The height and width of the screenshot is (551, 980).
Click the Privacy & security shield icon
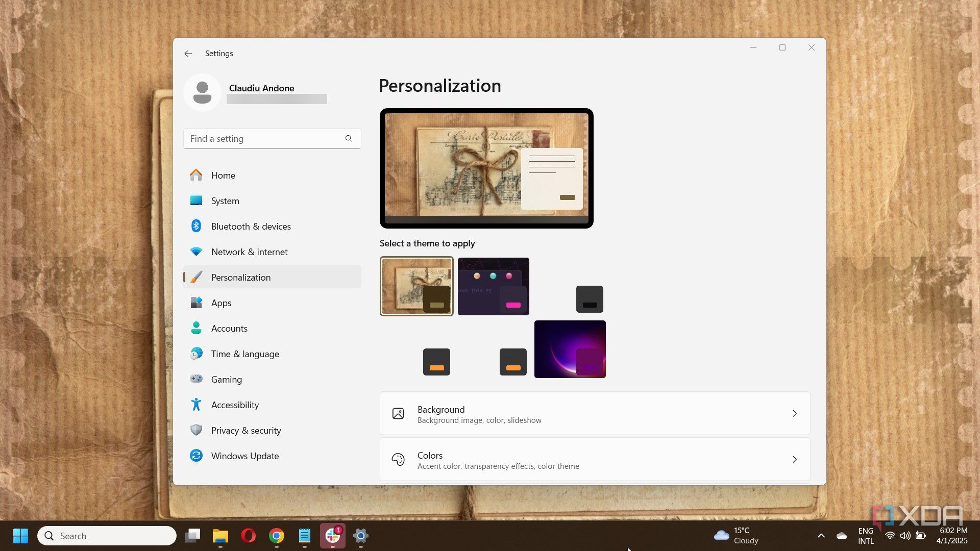196,430
